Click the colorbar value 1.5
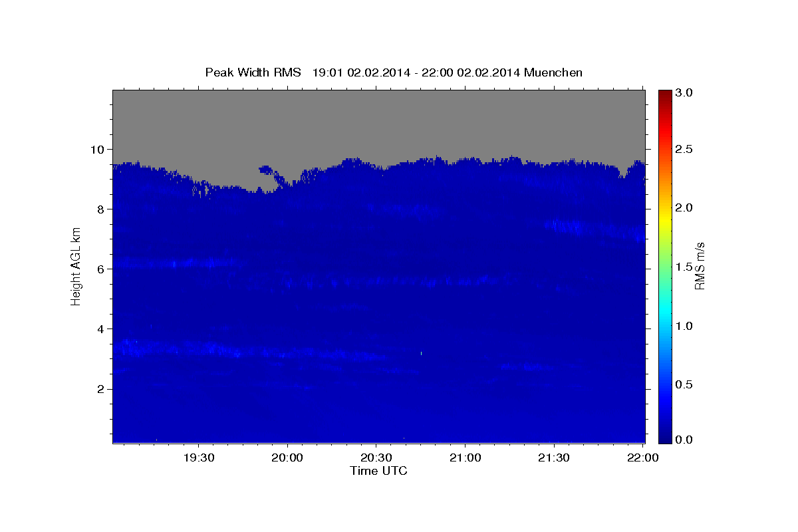Viewport: 798px width, 532px height. point(685,267)
